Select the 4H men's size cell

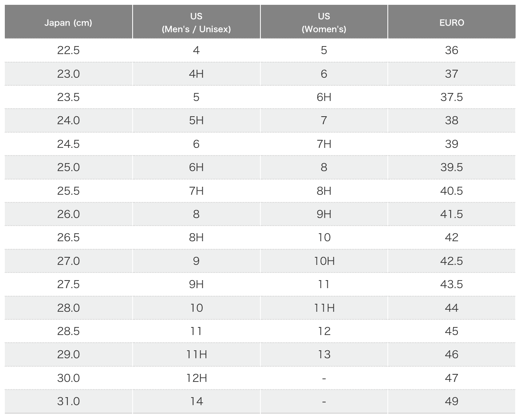point(196,74)
